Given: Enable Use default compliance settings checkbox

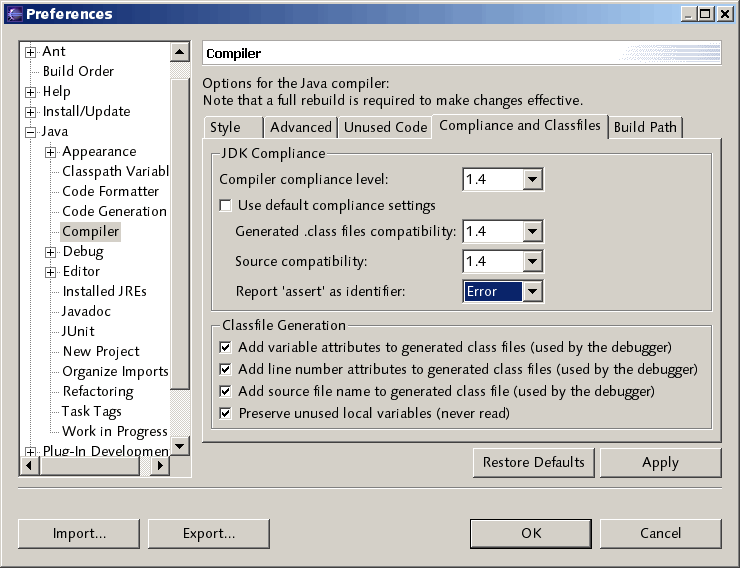Looking at the screenshot, I should point(226,206).
